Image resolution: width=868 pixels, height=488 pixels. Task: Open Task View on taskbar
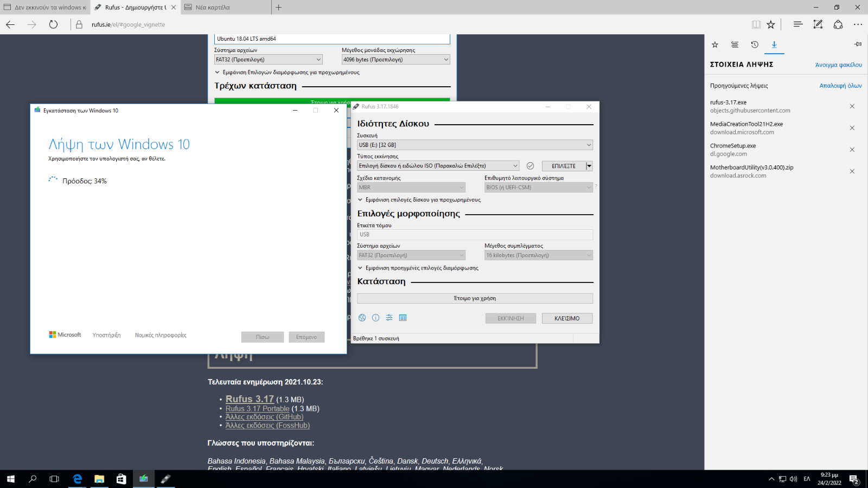coord(54,479)
